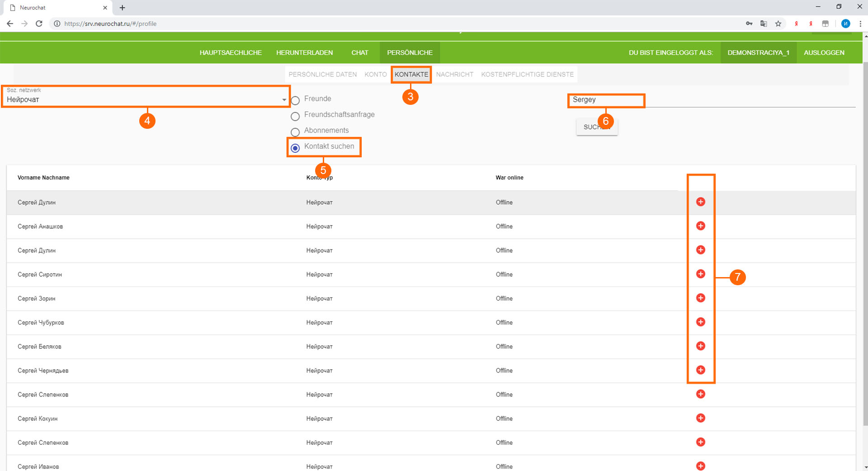This screenshot has height=471, width=868.
Task: Switch to the Nachricht tab
Action: (x=454, y=75)
